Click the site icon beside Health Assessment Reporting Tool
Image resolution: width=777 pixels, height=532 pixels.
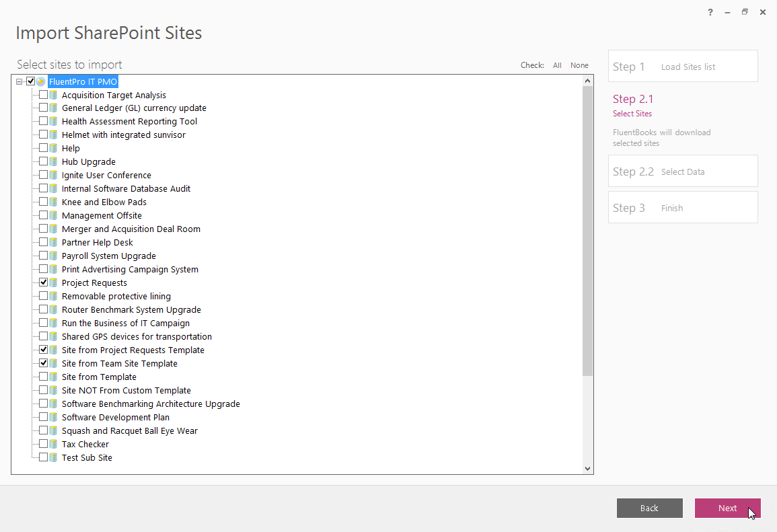[54, 121]
